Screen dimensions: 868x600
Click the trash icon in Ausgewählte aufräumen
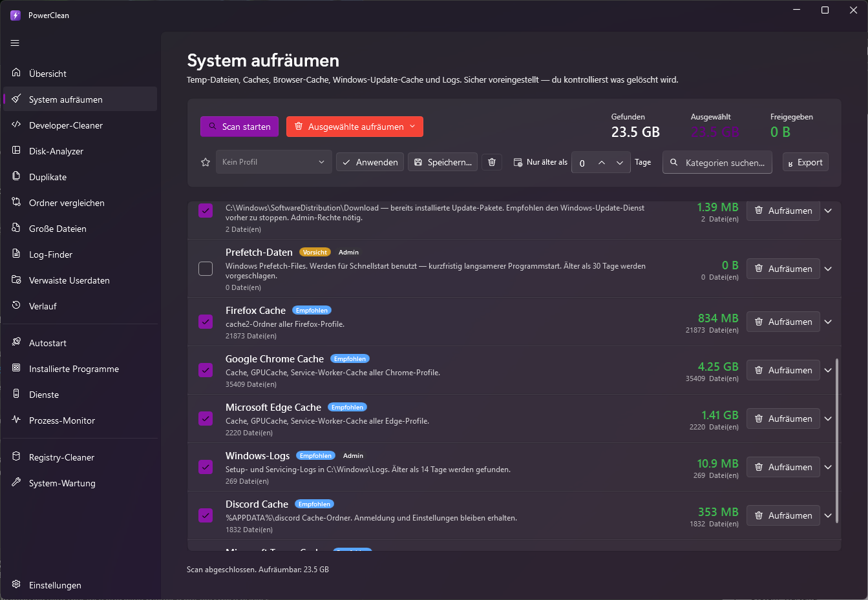click(x=299, y=127)
